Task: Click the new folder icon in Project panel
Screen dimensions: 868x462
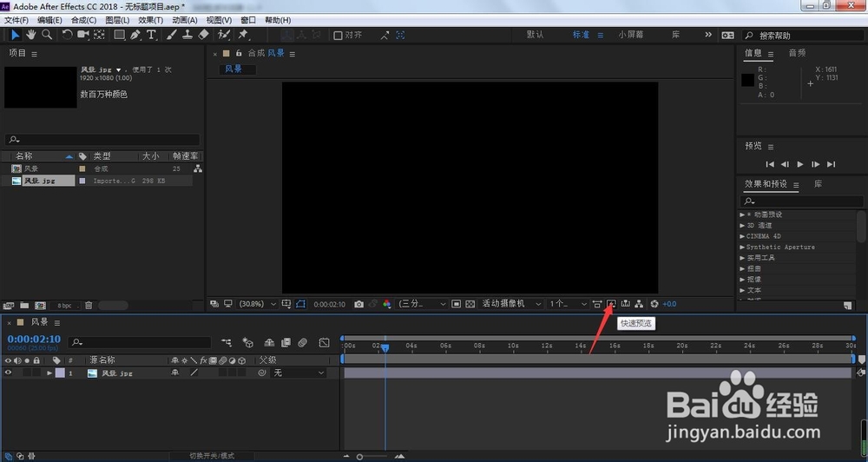Action: pos(24,305)
